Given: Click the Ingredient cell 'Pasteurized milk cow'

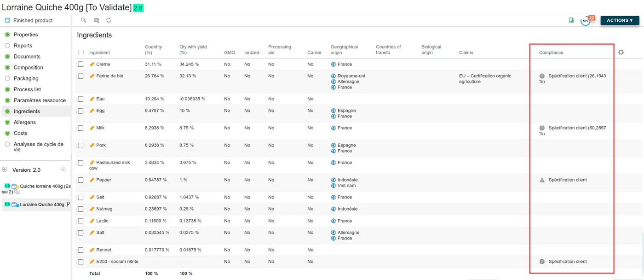Looking at the screenshot, I should 109,165.
